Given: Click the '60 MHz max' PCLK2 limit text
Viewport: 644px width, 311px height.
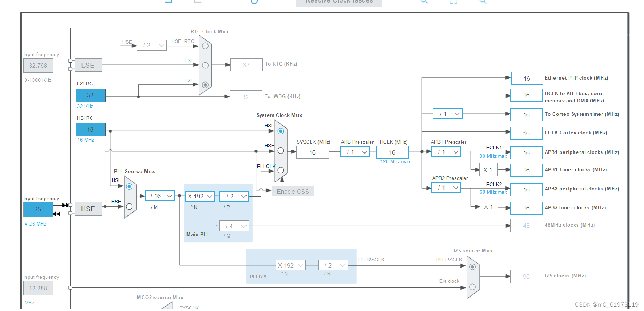Looking at the screenshot, I should [493, 192].
